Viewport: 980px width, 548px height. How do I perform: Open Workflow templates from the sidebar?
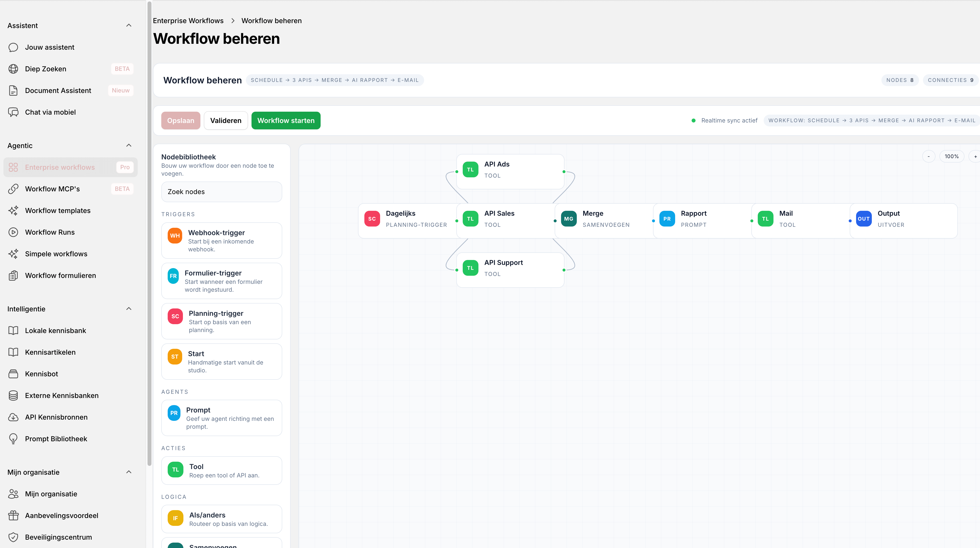point(58,211)
